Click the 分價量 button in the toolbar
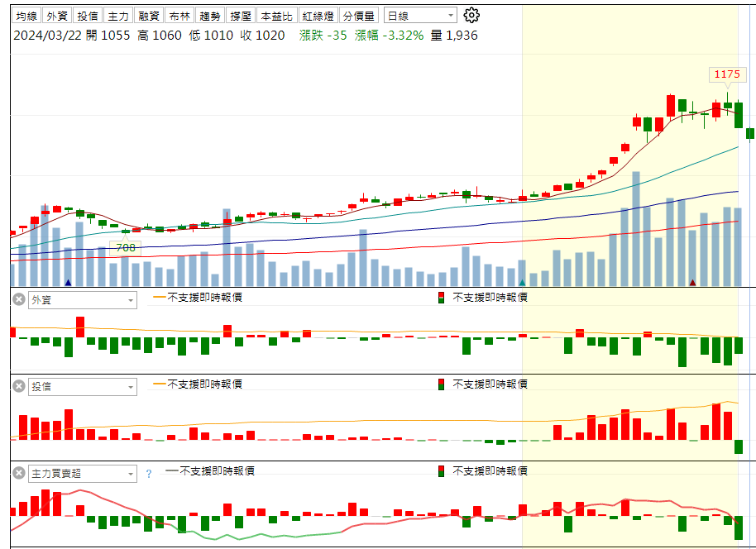Screen dimensions: 756x549 358,16
